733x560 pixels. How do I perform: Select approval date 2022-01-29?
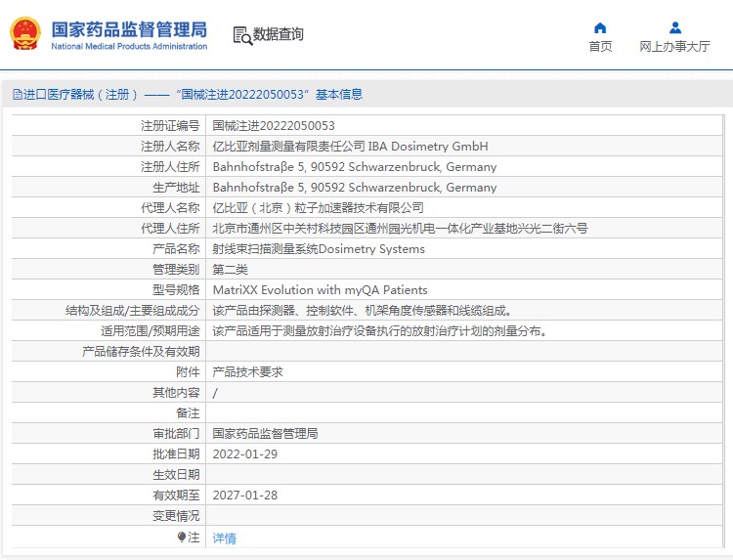coord(245,454)
